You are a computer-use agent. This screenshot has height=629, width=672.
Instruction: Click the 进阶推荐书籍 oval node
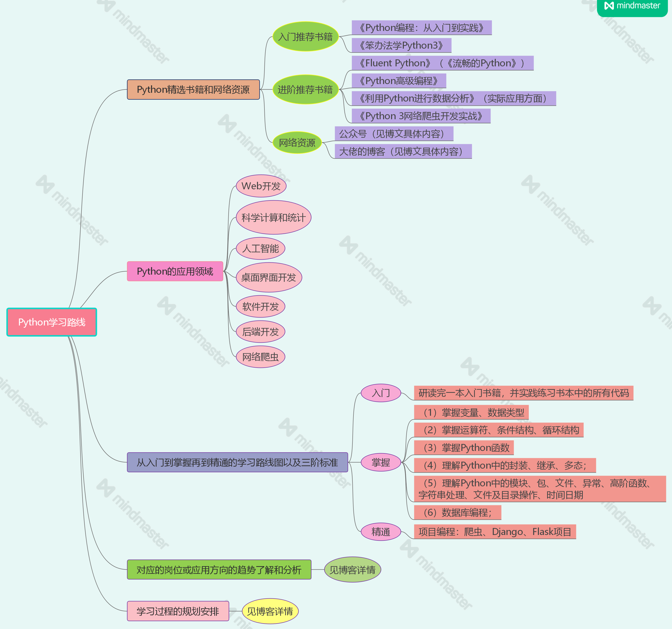click(x=305, y=90)
